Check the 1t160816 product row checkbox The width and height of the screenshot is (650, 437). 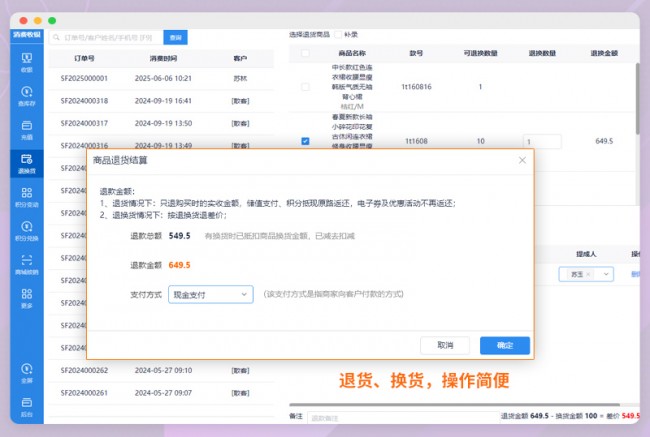pos(305,87)
